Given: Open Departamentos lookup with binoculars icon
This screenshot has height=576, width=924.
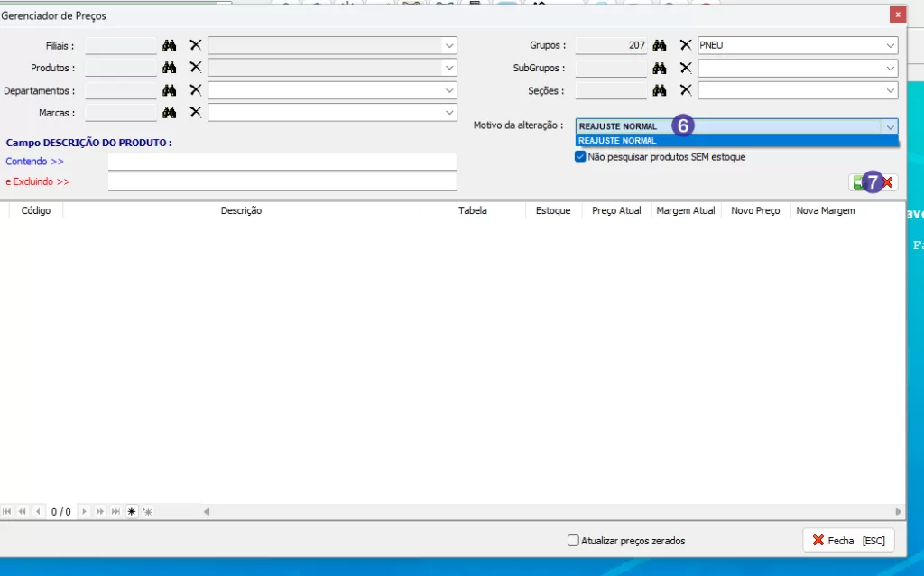Looking at the screenshot, I should point(169,90).
